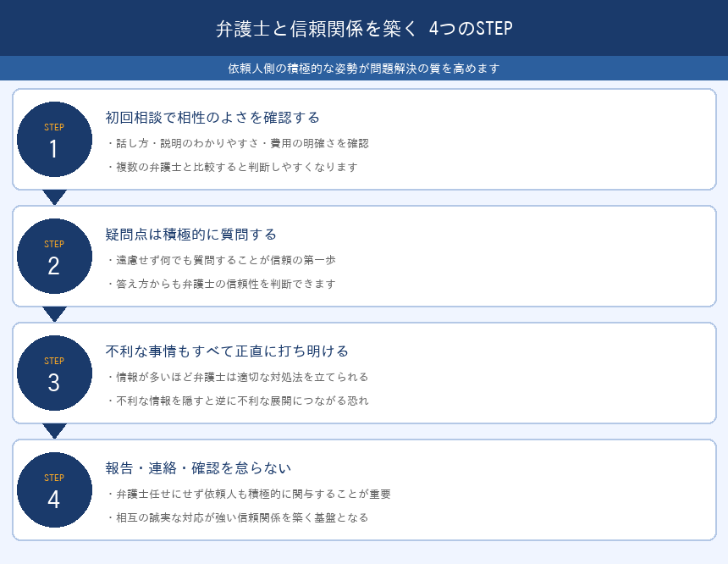
Task: Click the down arrow between steps 2 and 3
Action: point(54,313)
